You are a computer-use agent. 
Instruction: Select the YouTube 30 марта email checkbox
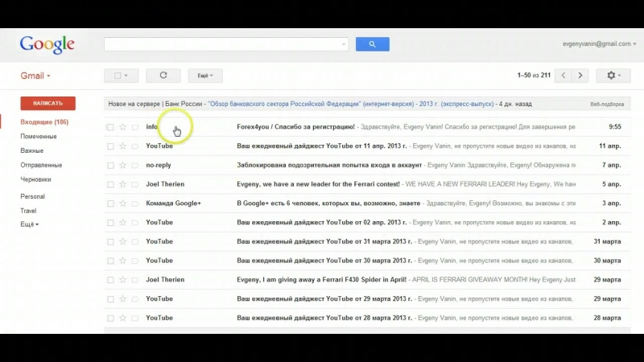coord(110,261)
